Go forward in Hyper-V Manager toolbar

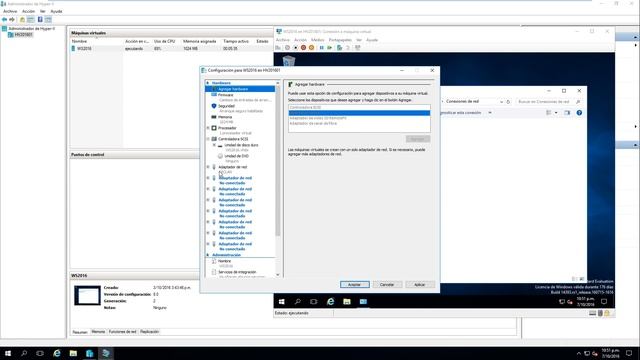point(12,20)
